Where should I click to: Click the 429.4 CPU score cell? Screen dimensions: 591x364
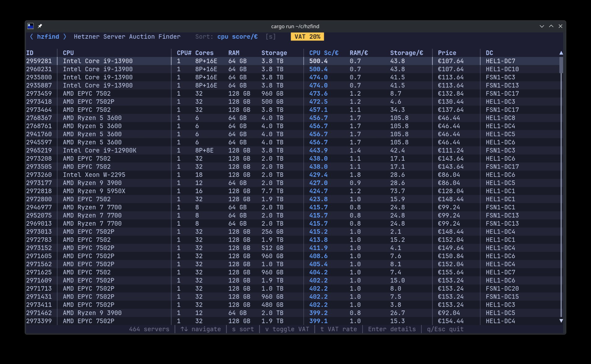click(x=318, y=175)
